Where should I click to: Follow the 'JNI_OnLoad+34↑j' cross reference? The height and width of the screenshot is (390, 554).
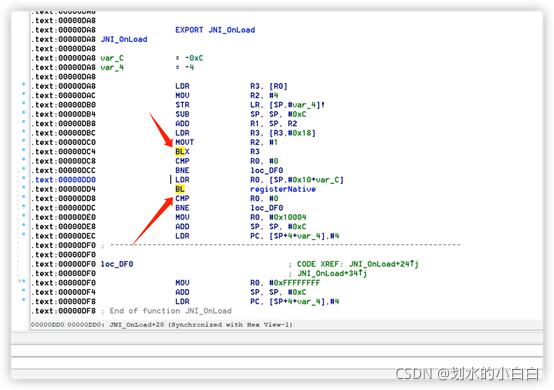pyautogui.click(x=332, y=273)
